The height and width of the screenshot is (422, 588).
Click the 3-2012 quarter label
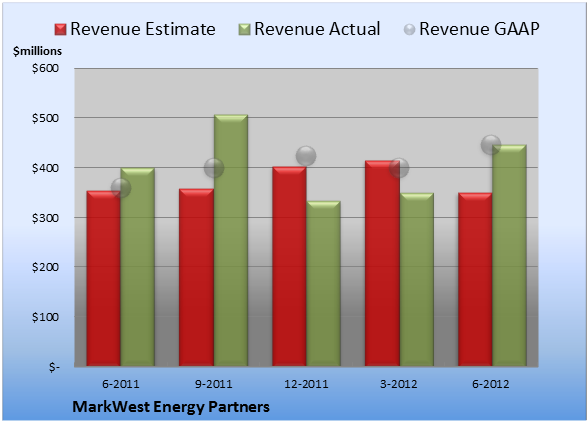399,384
